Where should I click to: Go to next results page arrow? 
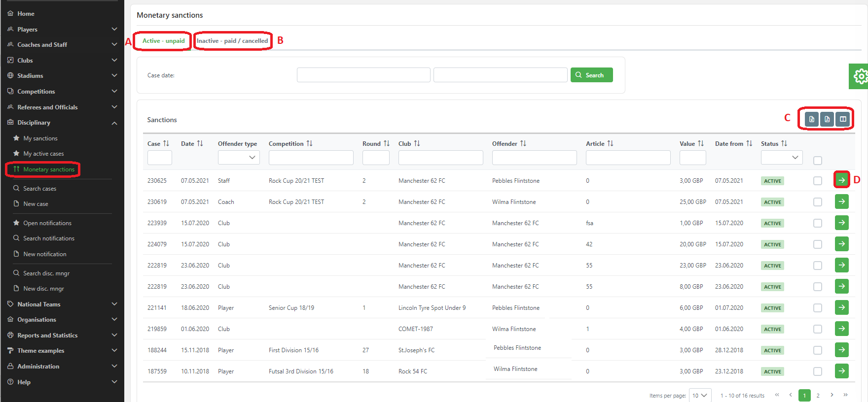coord(832,395)
